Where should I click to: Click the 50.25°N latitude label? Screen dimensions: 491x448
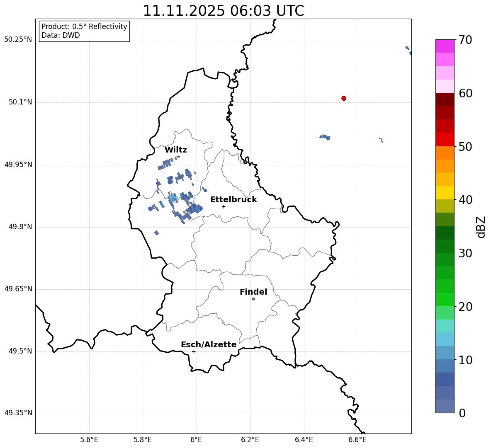[x=18, y=40]
